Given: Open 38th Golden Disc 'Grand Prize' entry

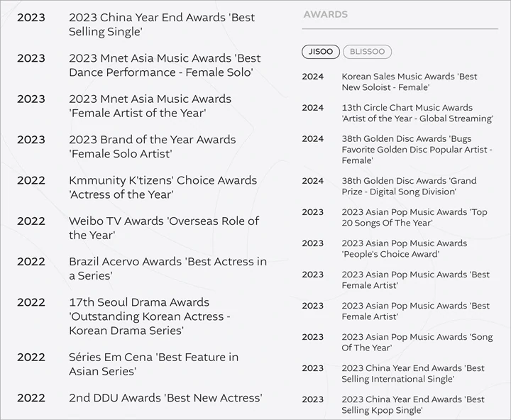Looking at the screenshot, I should [x=409, y=186].
